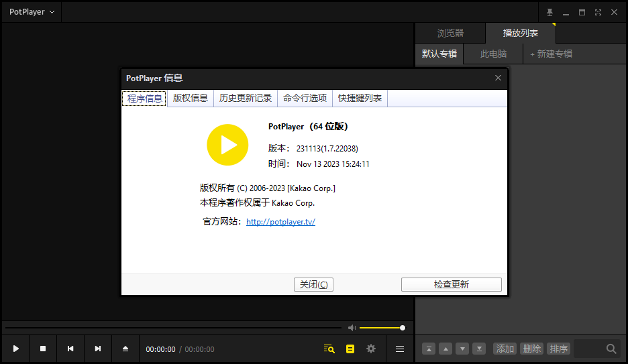Open the playlist search icon in control bar

[x=329, y=349]
